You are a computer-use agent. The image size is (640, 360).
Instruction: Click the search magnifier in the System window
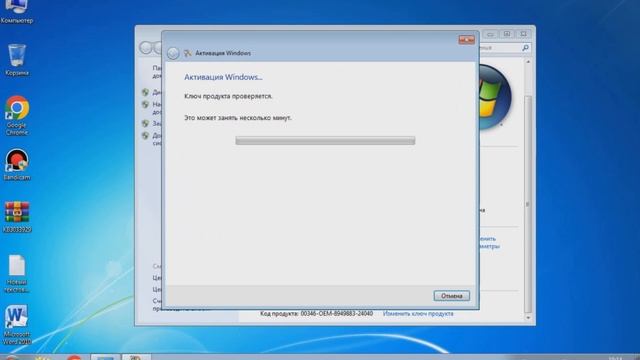pyautogui.click(x=525, y=48)
